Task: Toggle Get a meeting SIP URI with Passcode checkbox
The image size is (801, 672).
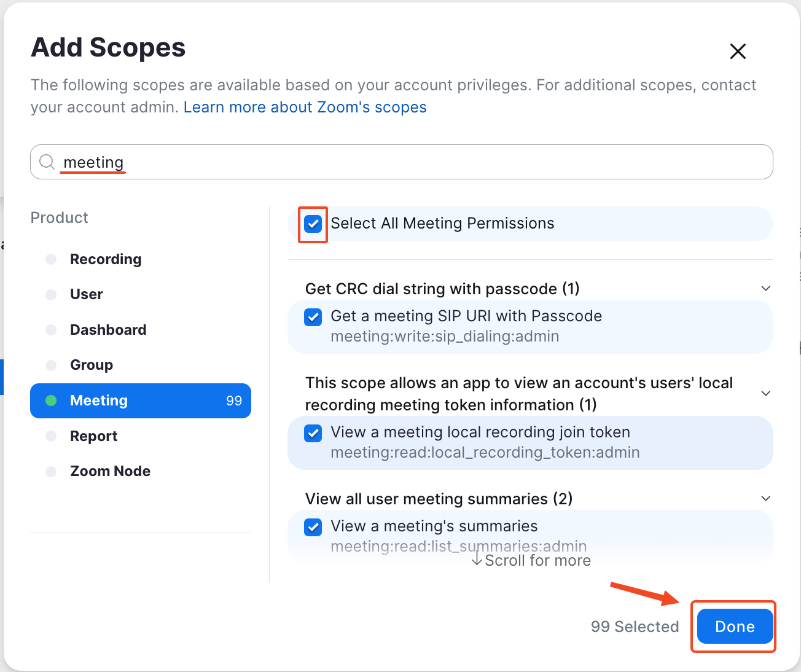Action: coord(313,317)
